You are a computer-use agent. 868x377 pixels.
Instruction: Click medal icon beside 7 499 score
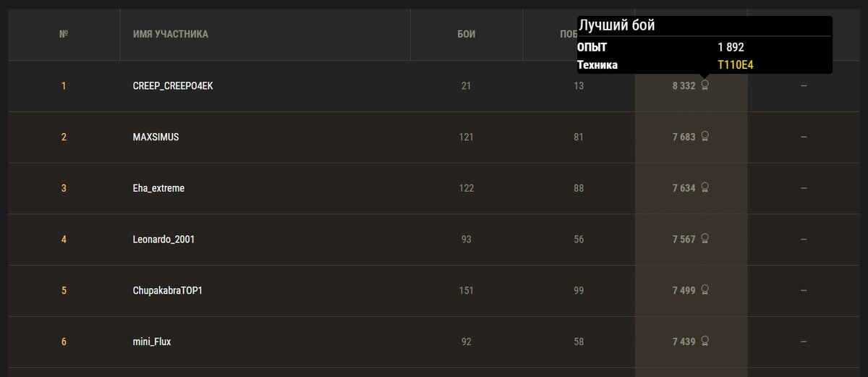point(705,289)
